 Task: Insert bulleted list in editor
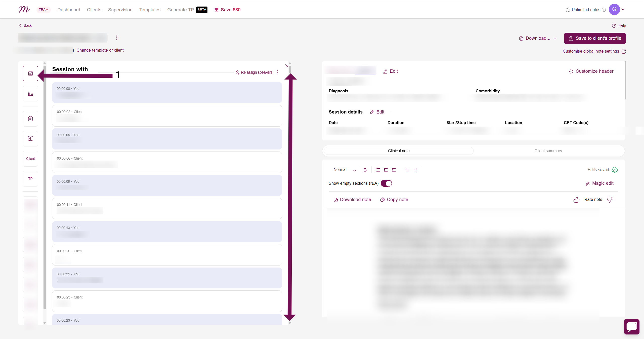[x=378, y=170]
